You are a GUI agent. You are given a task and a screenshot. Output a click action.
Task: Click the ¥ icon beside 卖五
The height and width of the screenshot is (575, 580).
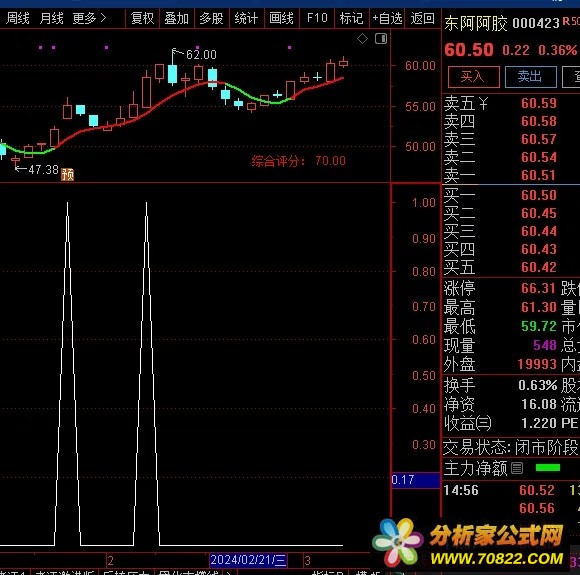point(483,103)
